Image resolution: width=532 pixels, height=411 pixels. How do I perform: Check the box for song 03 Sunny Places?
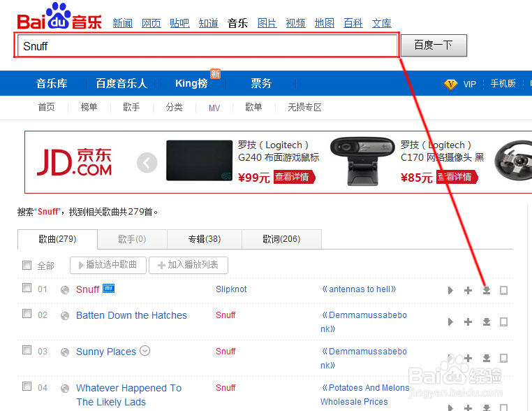tap(27, 350)
